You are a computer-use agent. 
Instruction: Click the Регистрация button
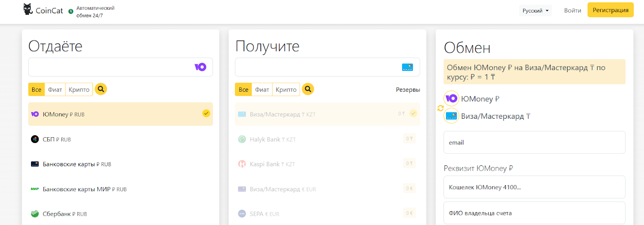tap(611, 10)
